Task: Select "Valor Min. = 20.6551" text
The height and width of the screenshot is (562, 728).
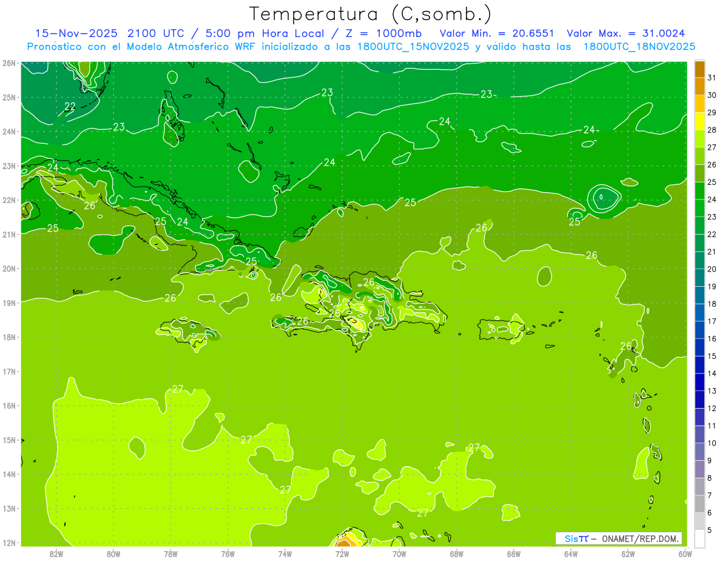Action: (497, 33)
